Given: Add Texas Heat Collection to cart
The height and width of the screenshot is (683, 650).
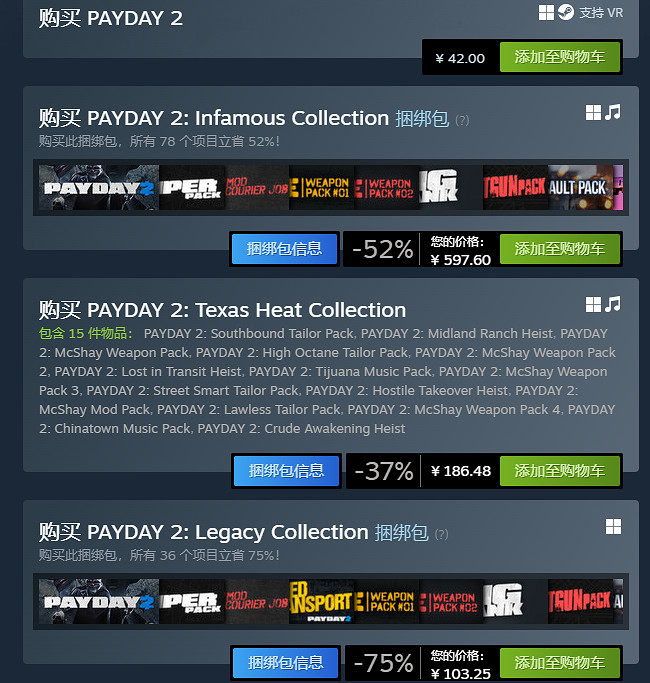Looking at the screenshot, I should point(560,471).
